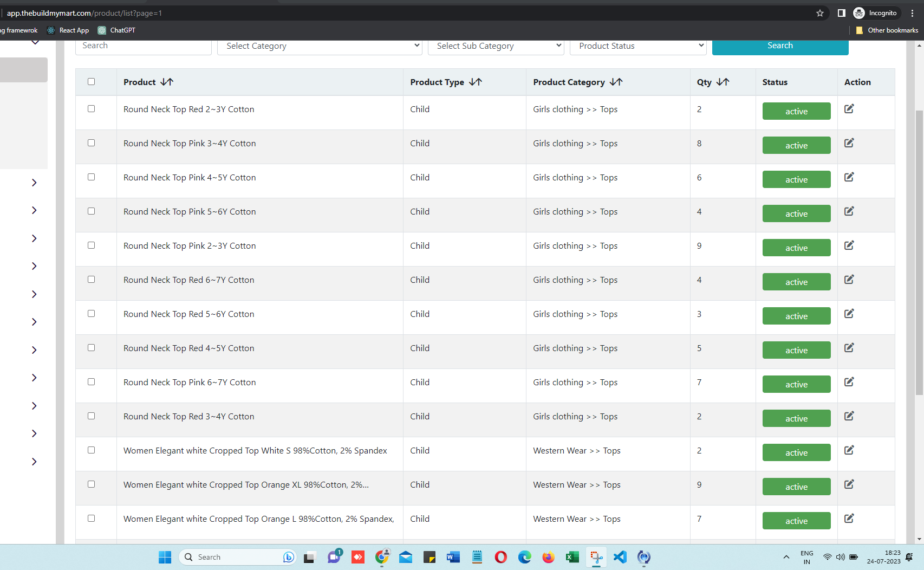Edit Round Neck Top Pink 5~6Y Cotton

(849, 211)
